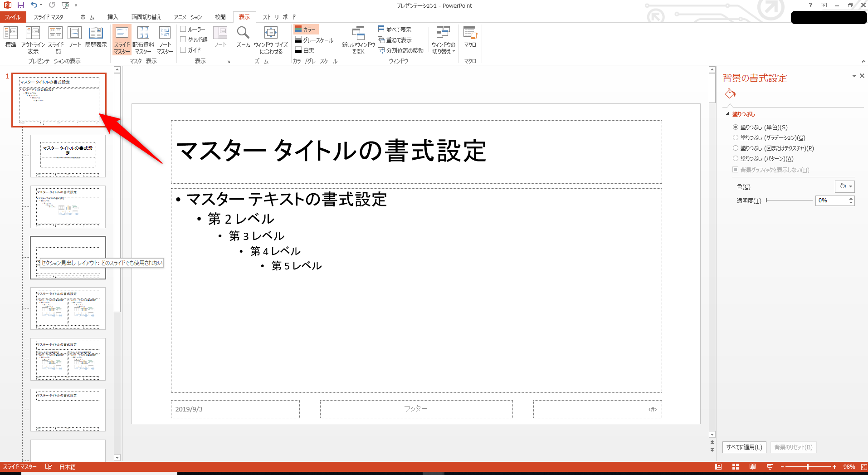Enable the Ruler (ルーラー) checkbox

tap(183, 29)
